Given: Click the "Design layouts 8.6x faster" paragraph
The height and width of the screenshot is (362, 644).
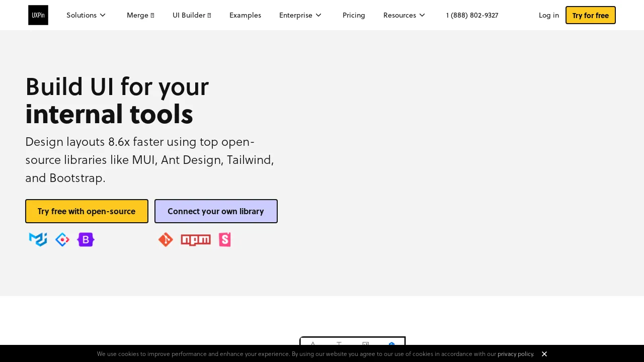Looking at the screenshot, I should 150,160.
